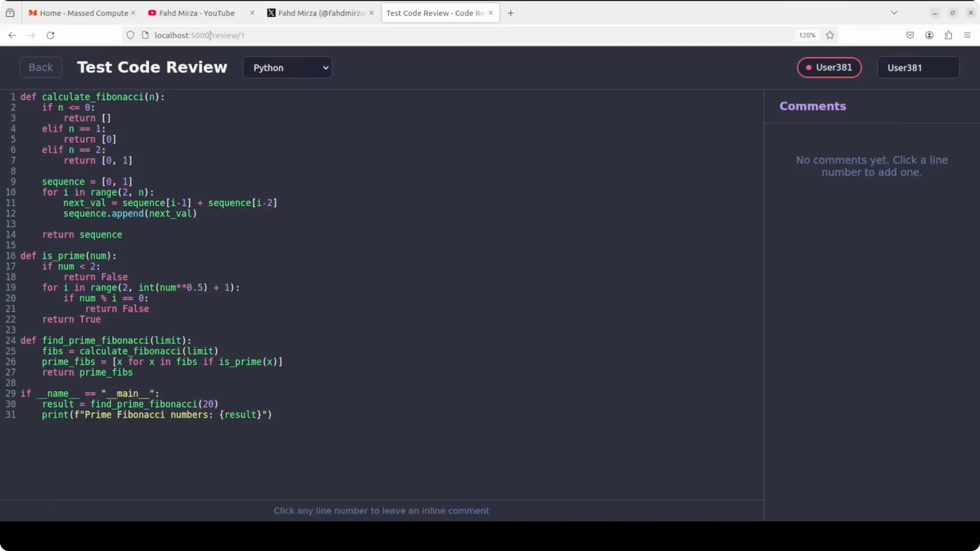Click the 120% zoom level indicator
The image size is (980, 551).
(807, 35)
